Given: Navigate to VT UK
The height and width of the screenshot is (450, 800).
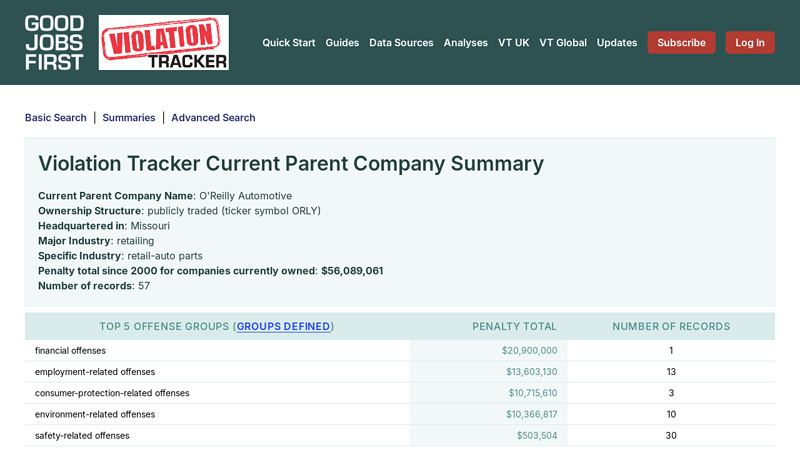Looking at the screenshot, I should [x=513, y=43].
